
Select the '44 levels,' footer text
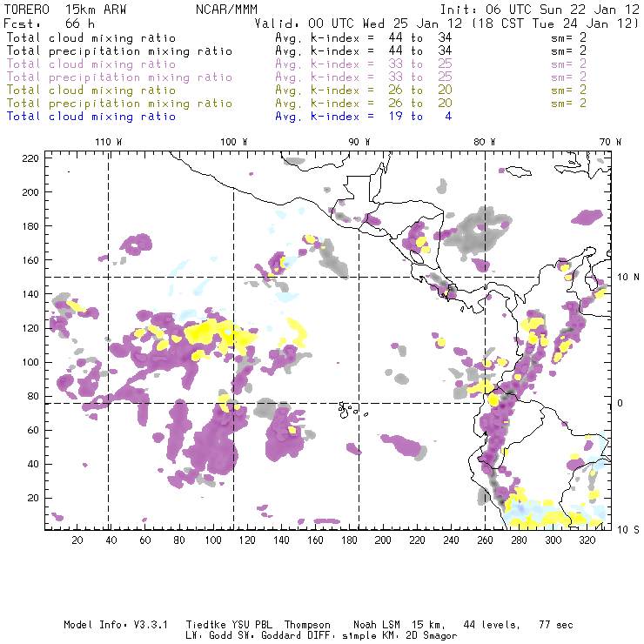[492, 625]
